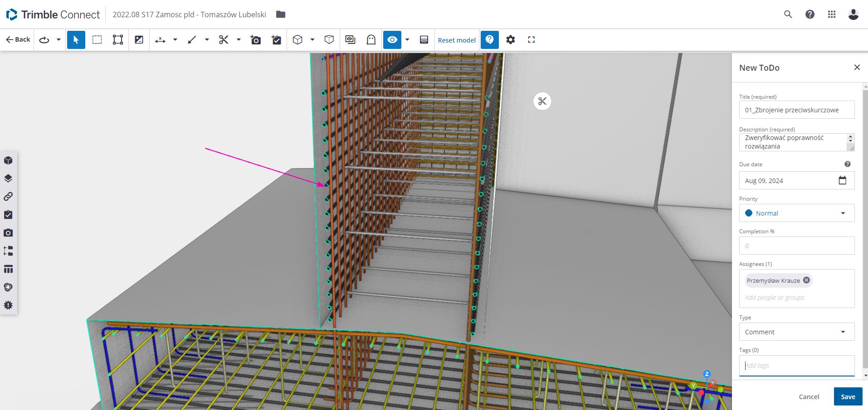The width and height of the screenshot is (868, 410).
Task: Choose the rectangle area selection tool
Action: (x=97, y=40)
